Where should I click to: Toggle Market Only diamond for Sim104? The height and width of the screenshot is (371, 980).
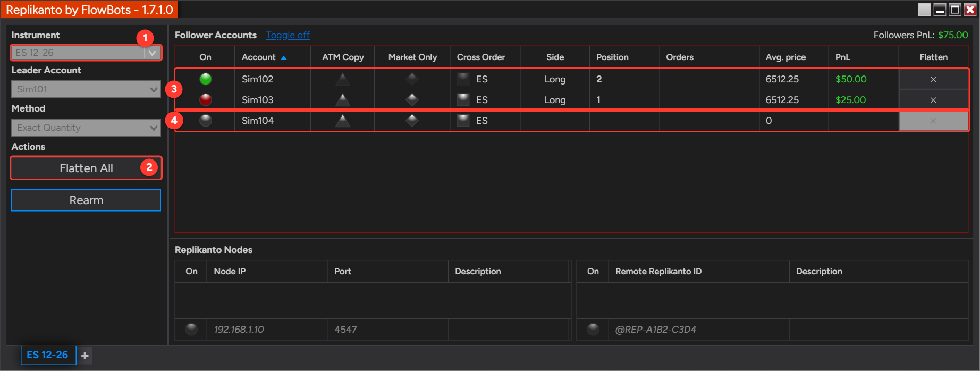pos(412,120)
